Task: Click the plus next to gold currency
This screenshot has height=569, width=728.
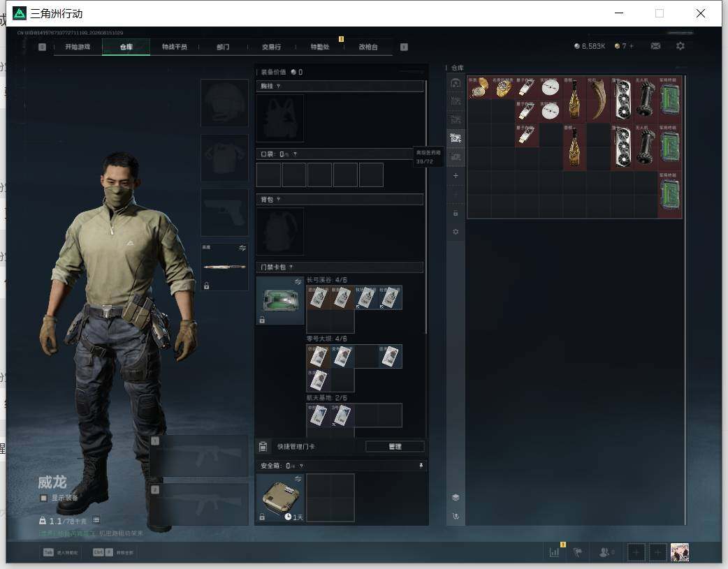Action: click(x=631, y=46)
